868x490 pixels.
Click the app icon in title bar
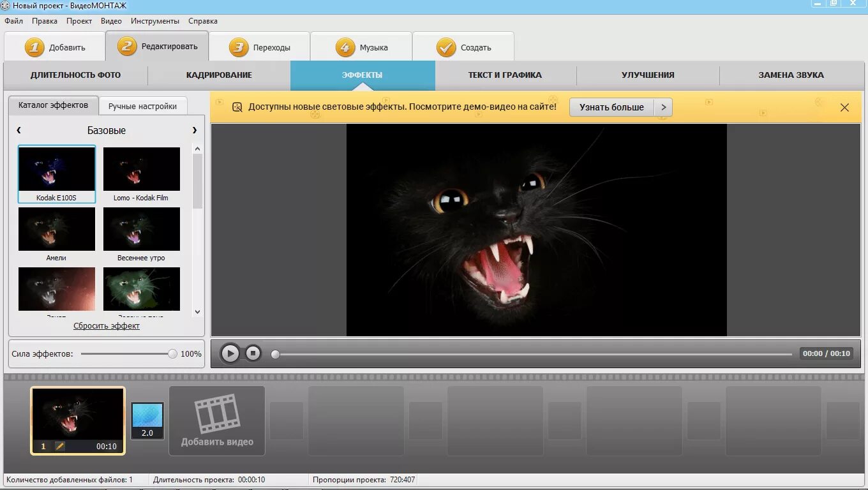pos(6,5)
